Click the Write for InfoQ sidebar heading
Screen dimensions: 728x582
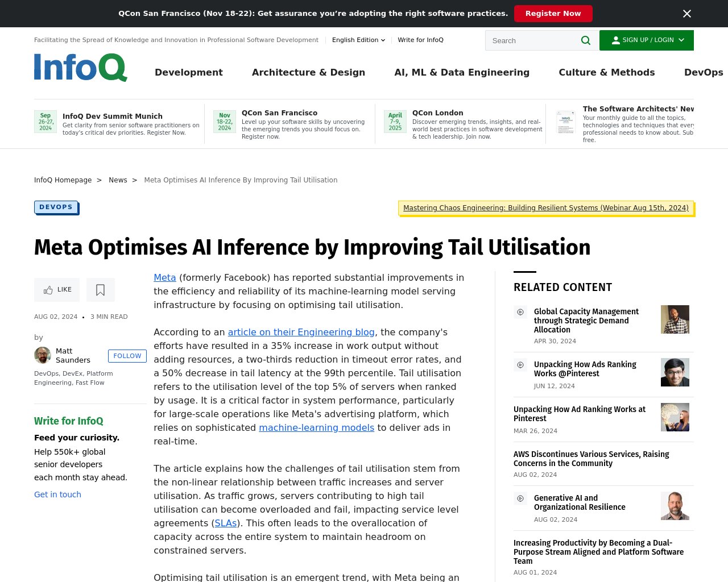click(69, 421)
